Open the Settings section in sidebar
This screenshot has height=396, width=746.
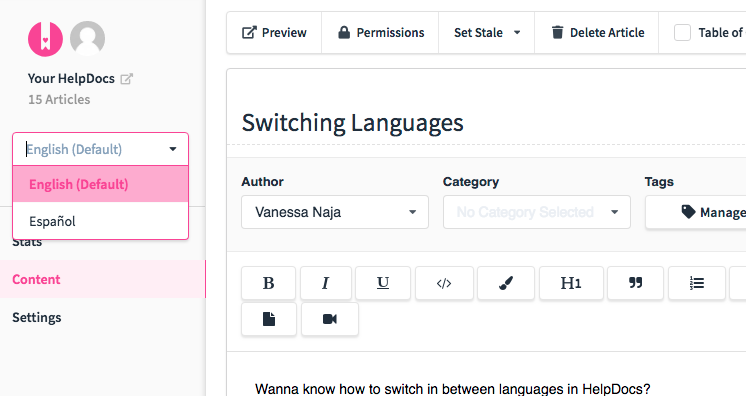37,317
